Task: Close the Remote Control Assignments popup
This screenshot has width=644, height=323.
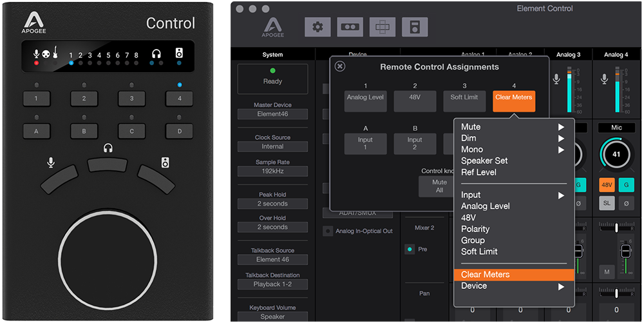Action: [340, 66]
